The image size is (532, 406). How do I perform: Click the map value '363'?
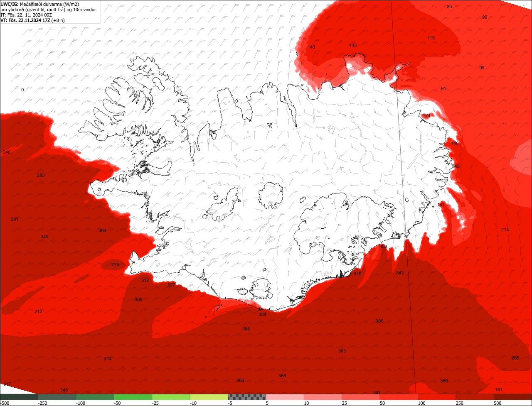[342, 351]
